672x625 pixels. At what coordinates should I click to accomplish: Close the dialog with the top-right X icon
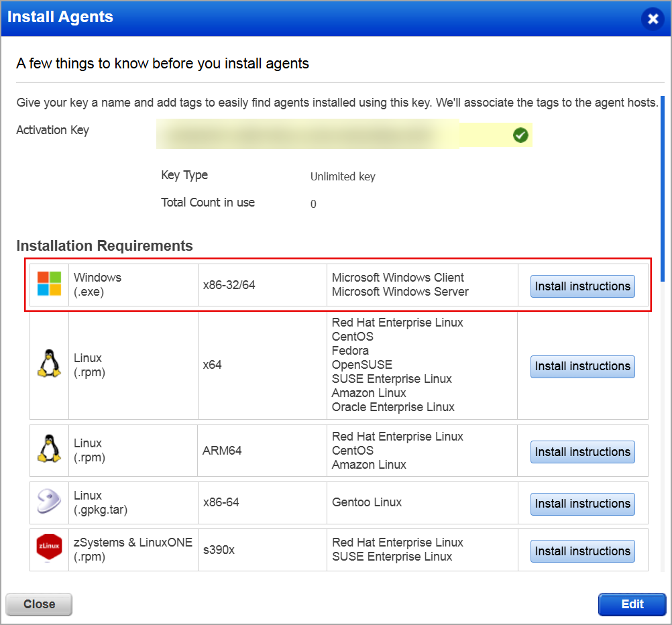652,19
